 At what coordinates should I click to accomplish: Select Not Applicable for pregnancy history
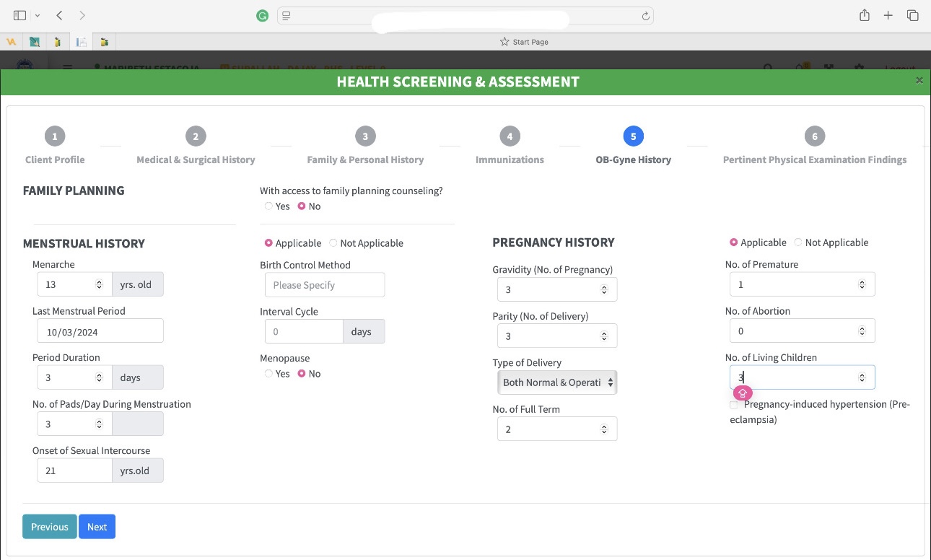click(x=798, y=242)
